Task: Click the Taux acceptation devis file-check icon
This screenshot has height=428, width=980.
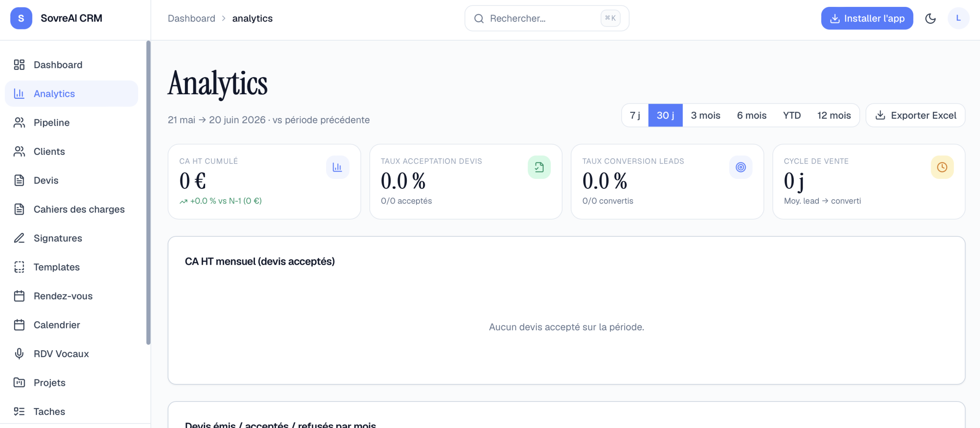Action: click(539, 167)
